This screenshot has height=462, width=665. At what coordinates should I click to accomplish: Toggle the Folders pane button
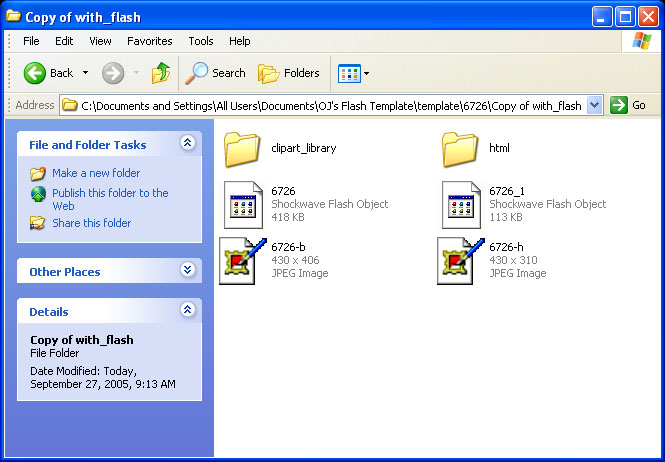tap(289, 73)
